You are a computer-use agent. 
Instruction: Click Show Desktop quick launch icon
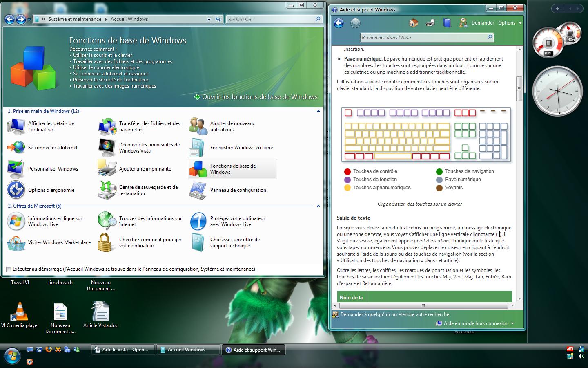click(29, 350)
